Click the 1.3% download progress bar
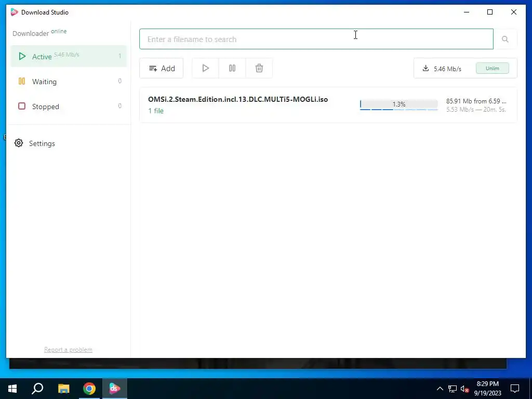This screenshot has width=532, height=399. click(398, 104)
